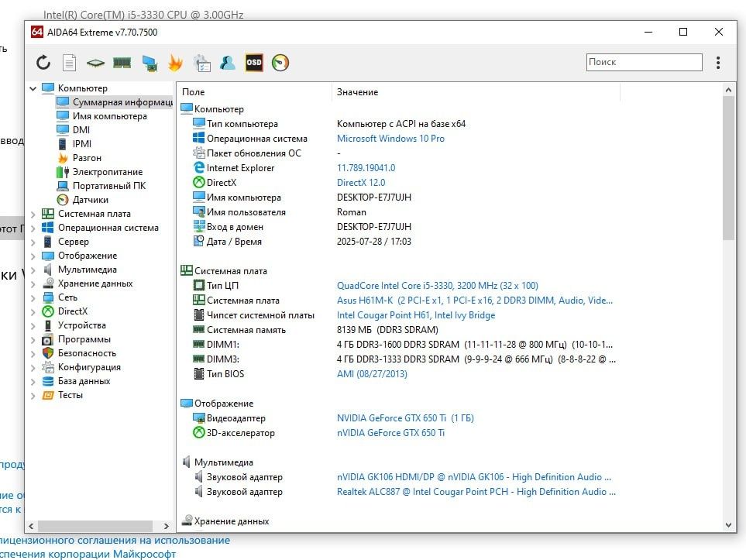746x560 pixels.
Task: Open the sensor gauge toolbar icon
Action: [x=280, y=62]
